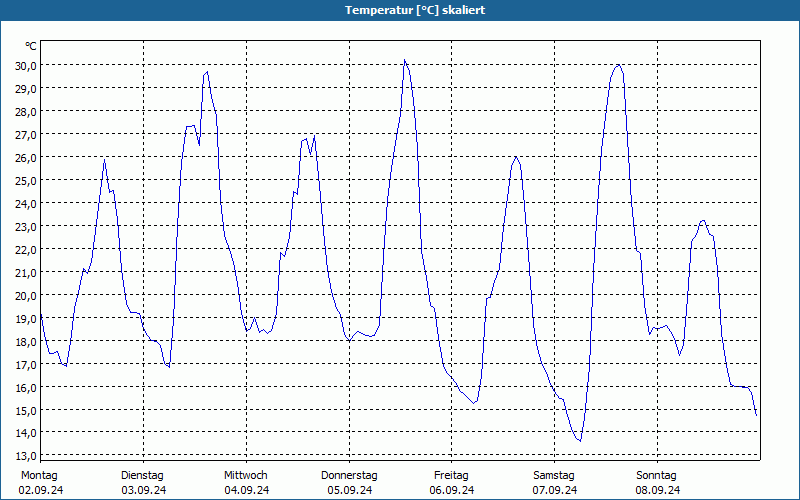The height and width of the screenshot is (500, 800).
Task: Select the 26,0 y-axis value
Action: 26,157
